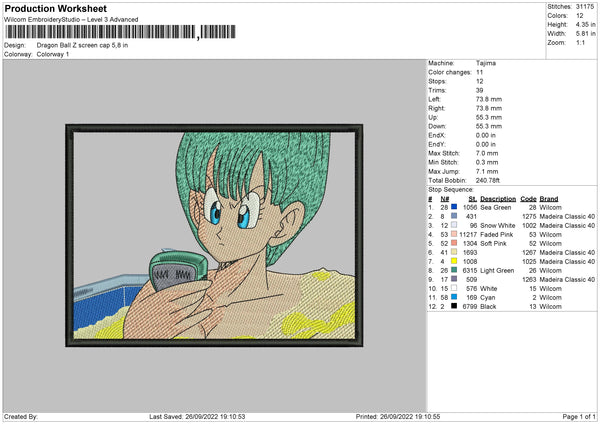Click the Stops value 12
Screen dimensions: 600x424
click(x=479, y=81)
